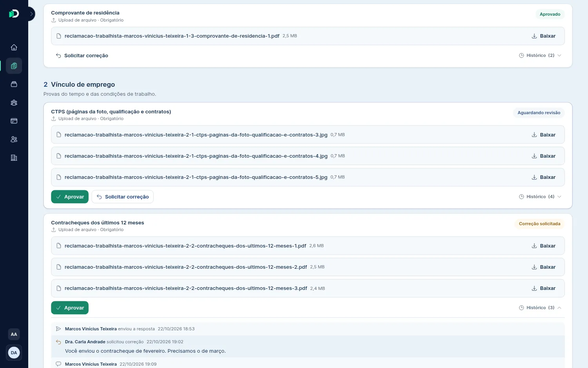Download contracheques 12-meses-1.pdf
Screen dimensions: 588x368
point(544,246)
